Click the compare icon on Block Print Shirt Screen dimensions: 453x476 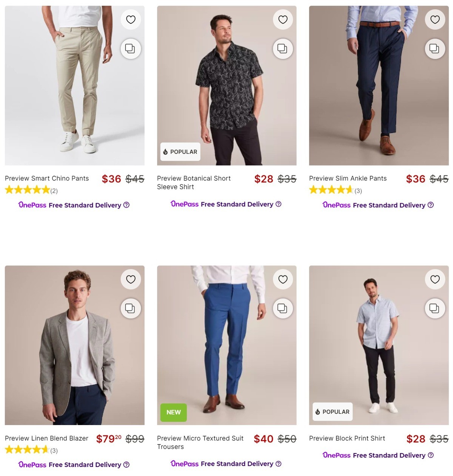click(x=435, y=309)
